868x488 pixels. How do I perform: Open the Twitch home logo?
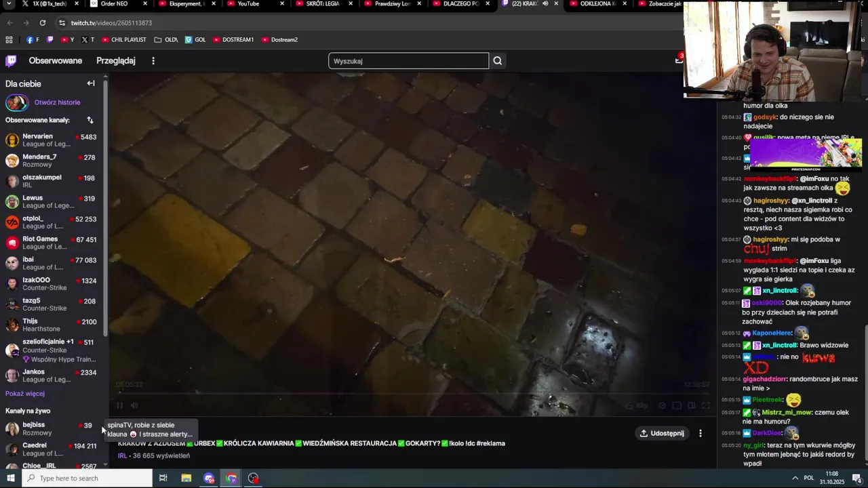point(11,61)
